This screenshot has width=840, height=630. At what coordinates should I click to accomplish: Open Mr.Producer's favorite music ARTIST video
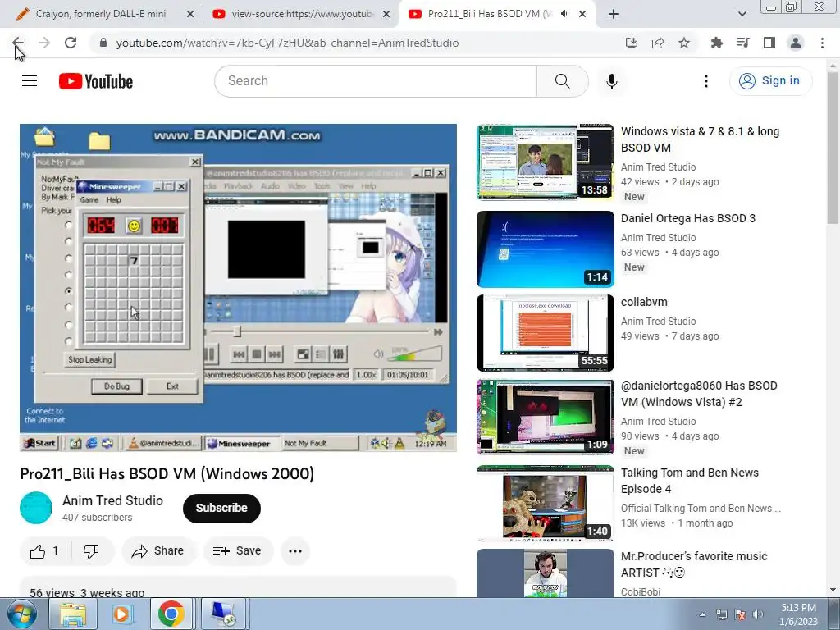point(694,564)
